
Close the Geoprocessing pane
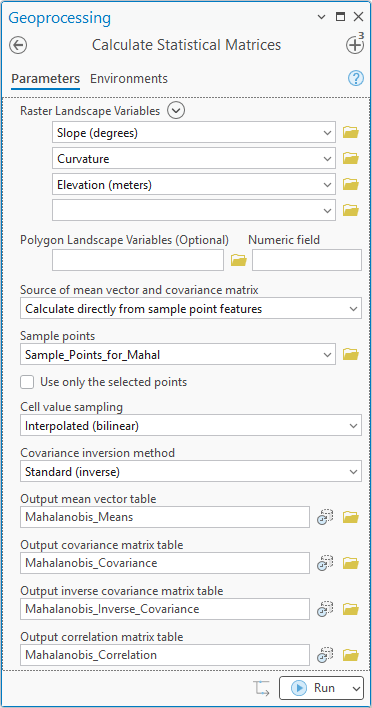358,17
